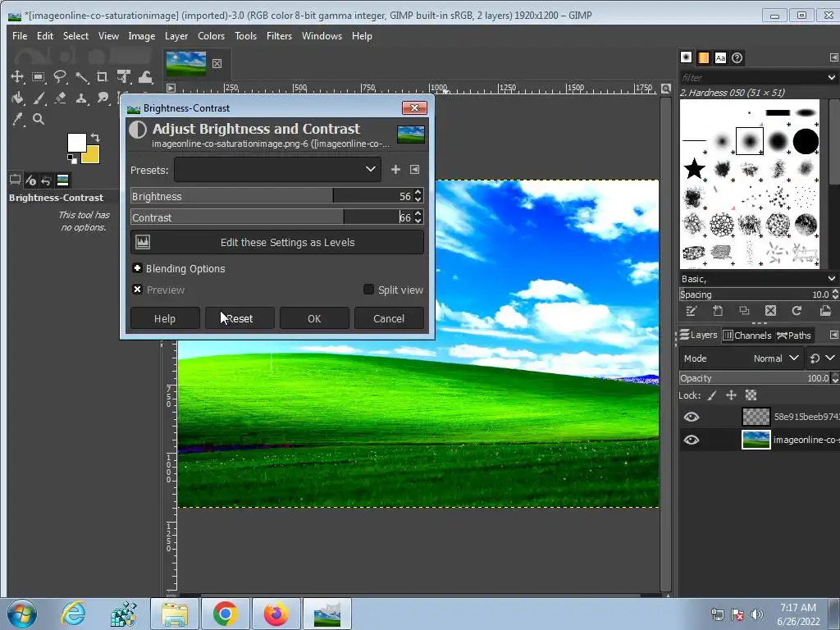Click the Contrast value field
840x630 pixels.
pos(404,217)
